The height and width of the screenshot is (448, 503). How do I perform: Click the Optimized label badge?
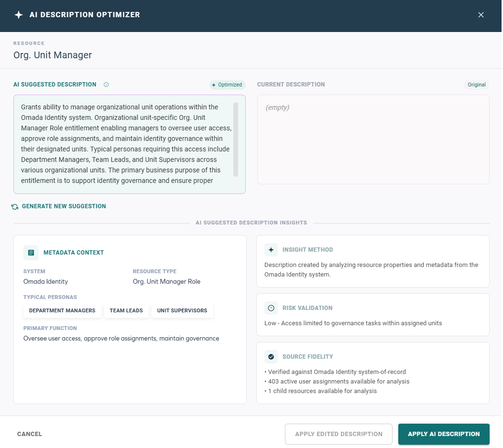[x=227, y=85]
